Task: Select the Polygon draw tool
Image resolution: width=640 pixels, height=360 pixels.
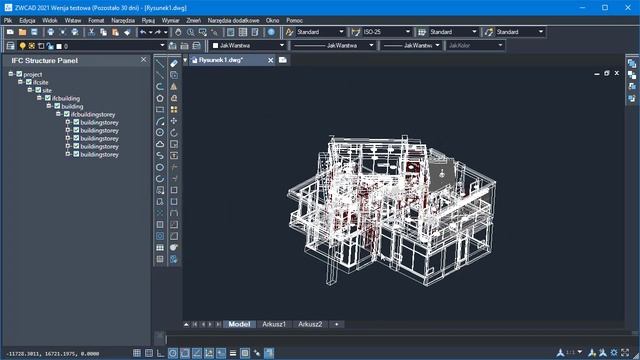Action: (160, 98)
